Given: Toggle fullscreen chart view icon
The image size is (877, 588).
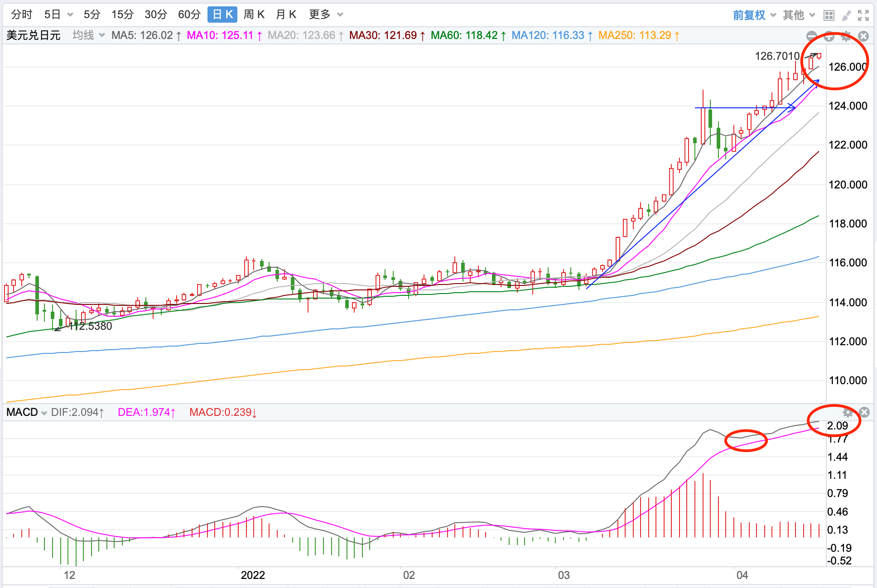Looking at the screenshot, I should pyautogui.click(x=863, y=15).
